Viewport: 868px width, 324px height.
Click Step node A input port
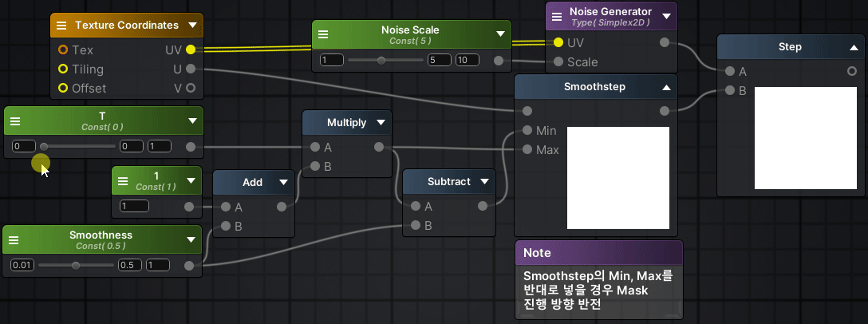(x=730, y=72)
